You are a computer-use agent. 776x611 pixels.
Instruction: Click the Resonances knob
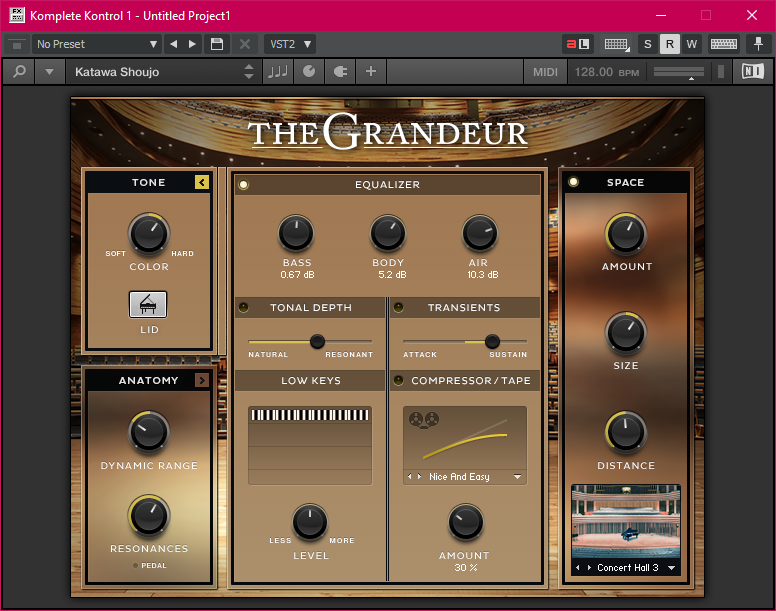[x=149, y=515]
